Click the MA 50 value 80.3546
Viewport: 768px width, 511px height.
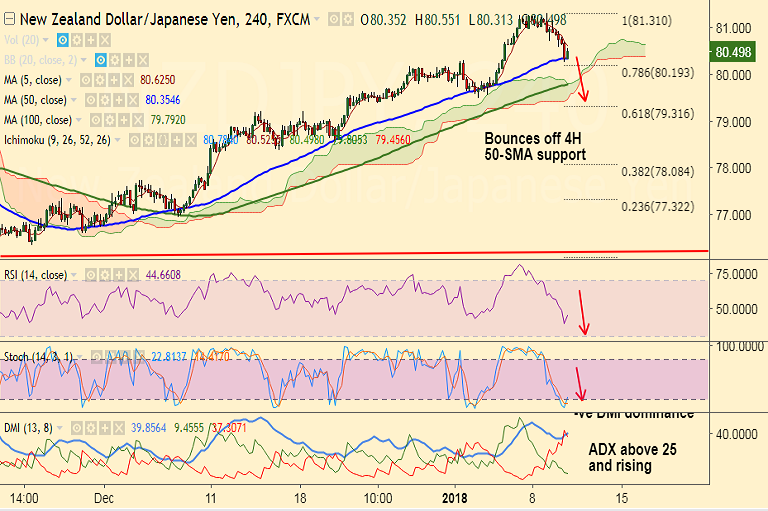tap(163, 100)
